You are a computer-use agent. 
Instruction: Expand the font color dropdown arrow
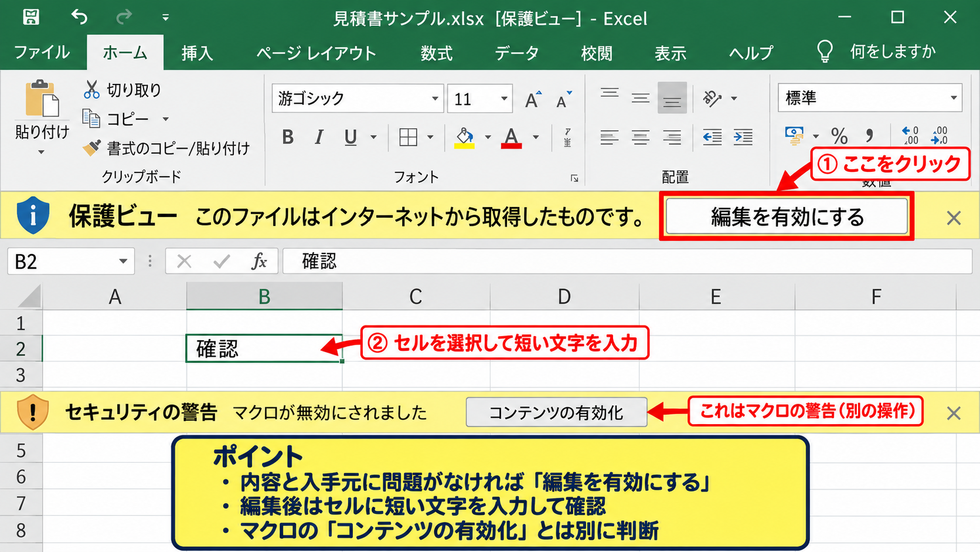[x=536, y=137]
